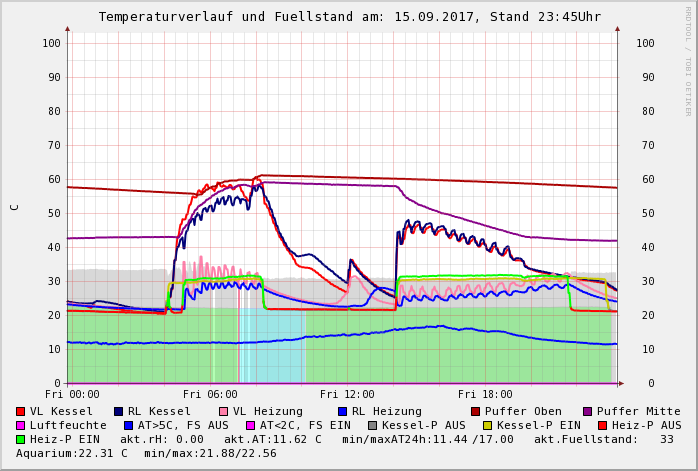
Task: Select the pink VL Heizung legend swatch
Action: [223, 411]
